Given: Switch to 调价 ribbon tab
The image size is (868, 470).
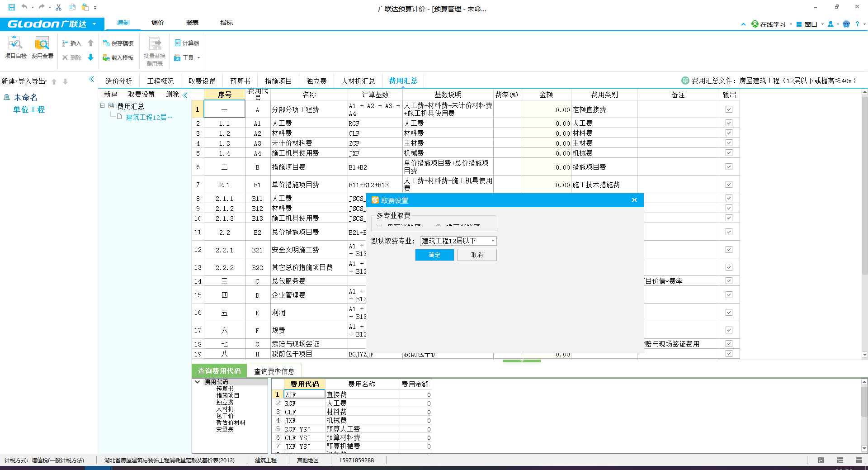Looking at the screenshot, I should click(158, 23).
